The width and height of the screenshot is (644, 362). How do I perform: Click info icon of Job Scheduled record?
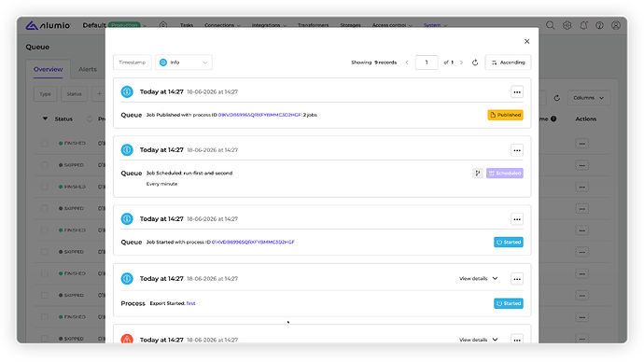tap(127, 150)
